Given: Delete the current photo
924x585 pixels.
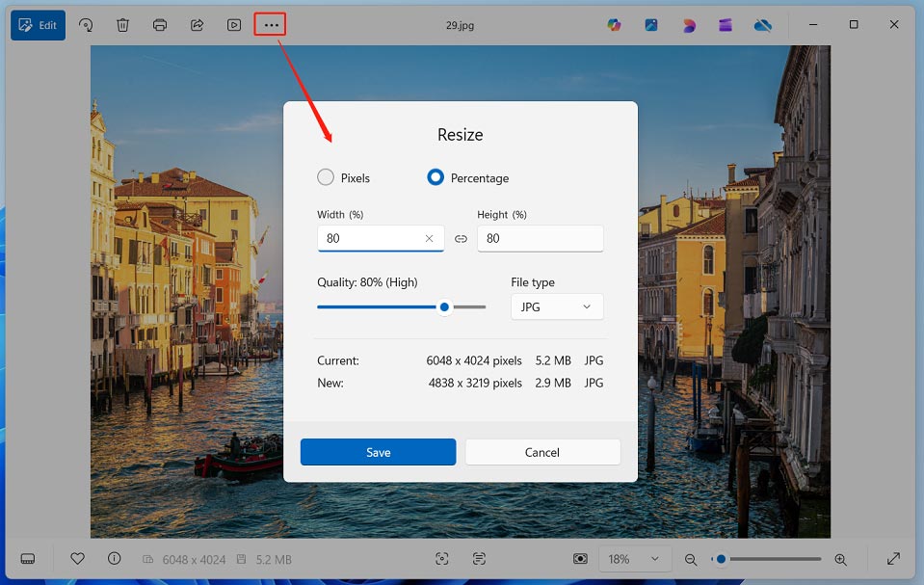Looking at the screenshot, I should pyautogui.click(x=122, y=24).
